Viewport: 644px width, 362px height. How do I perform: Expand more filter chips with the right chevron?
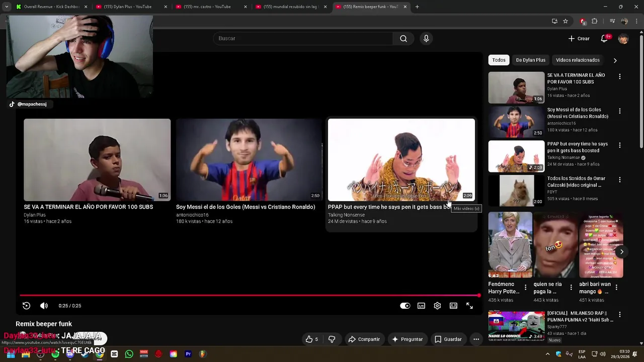[615, 60]
